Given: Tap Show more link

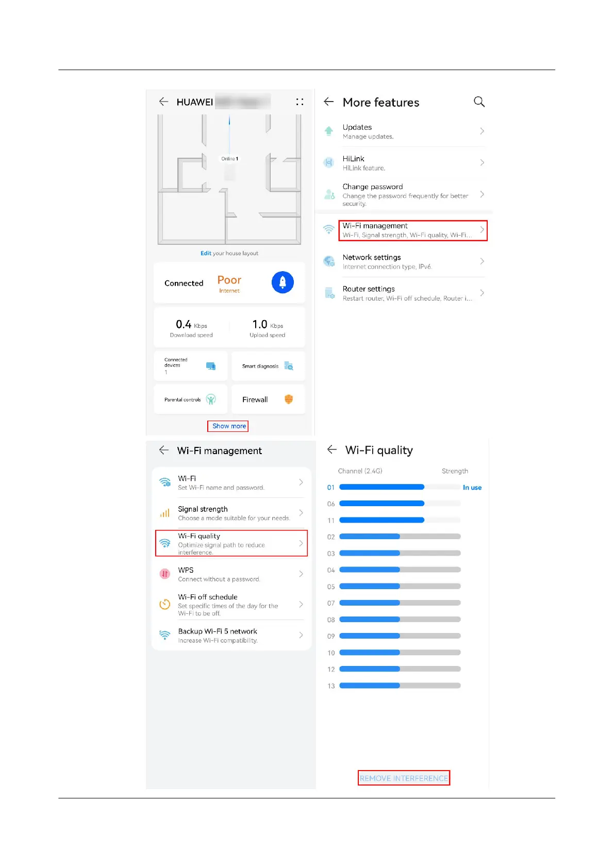Looking at the screenshot, I should tap(229, 426).
